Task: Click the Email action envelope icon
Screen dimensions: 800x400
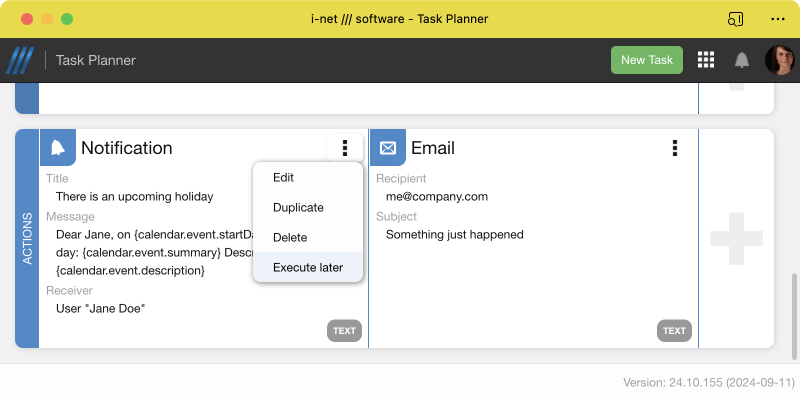Action: (388, 148)
